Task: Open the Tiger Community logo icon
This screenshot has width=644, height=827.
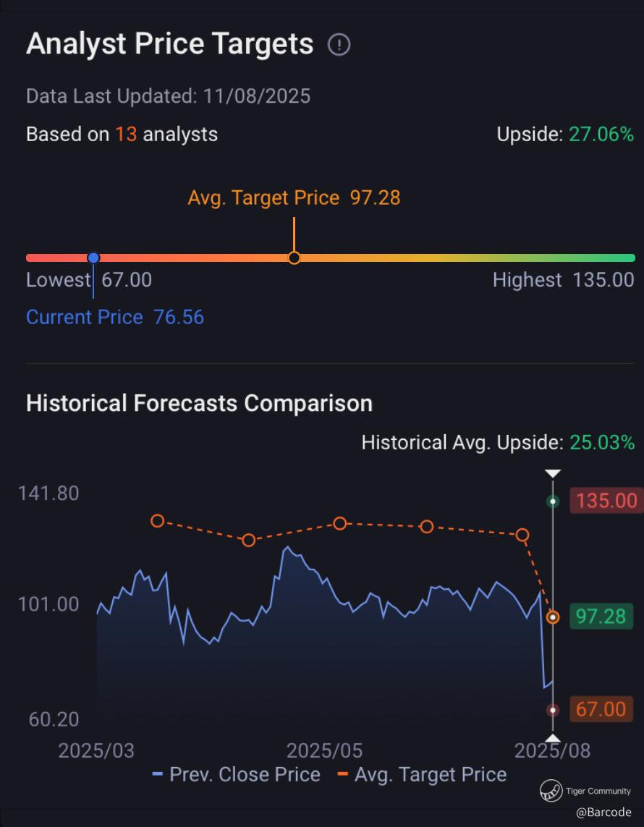Action: pos(550,791)
